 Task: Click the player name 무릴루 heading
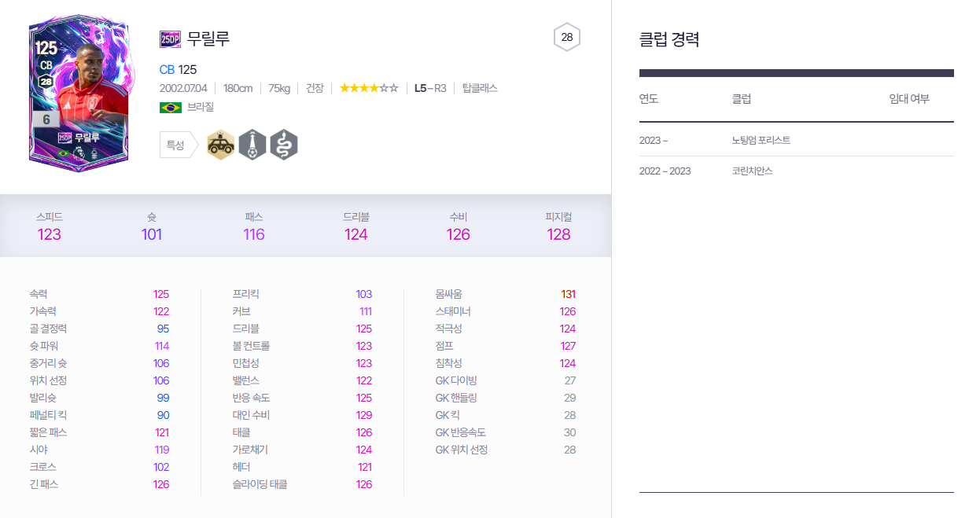(x=208, y=39)
